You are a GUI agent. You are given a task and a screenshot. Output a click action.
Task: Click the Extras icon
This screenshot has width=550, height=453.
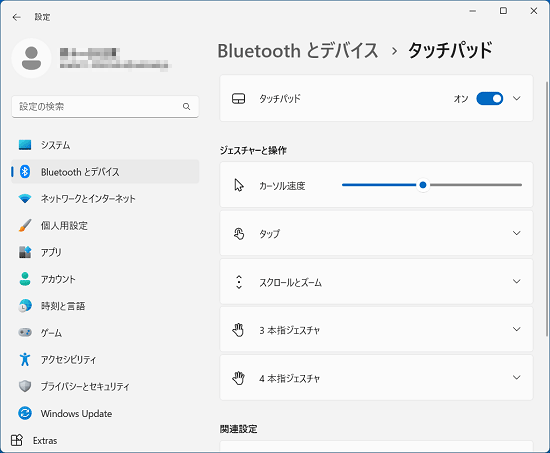pyautogui.click(x=16, y=440)
